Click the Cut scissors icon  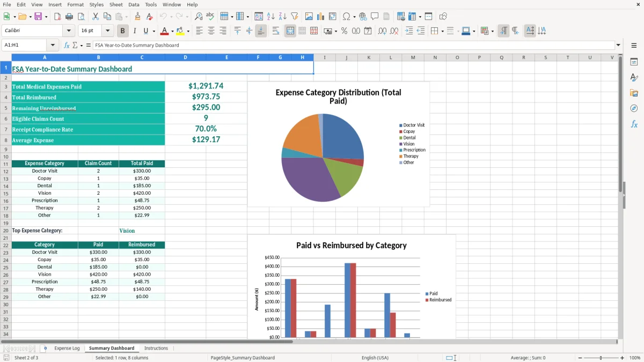(95, 17)
